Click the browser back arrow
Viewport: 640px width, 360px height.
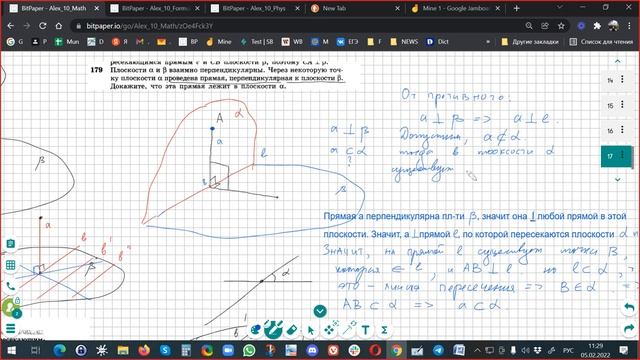click(x=11, y=26)
